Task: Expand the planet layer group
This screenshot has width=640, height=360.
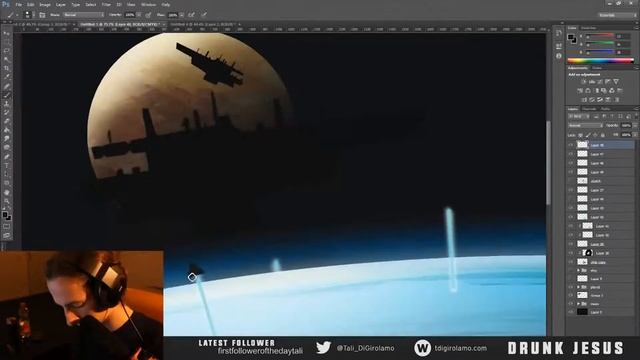Action: tap(578, 287)
